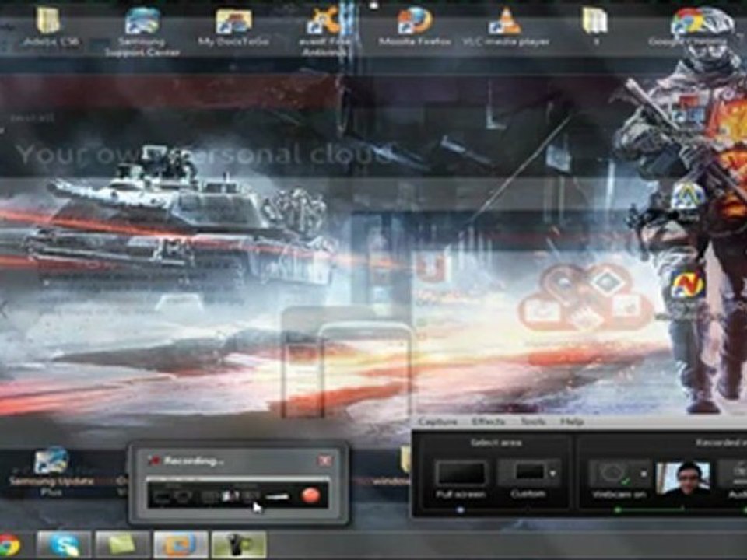Launch Mozilla Firefox from desktop

click(415, 26)
